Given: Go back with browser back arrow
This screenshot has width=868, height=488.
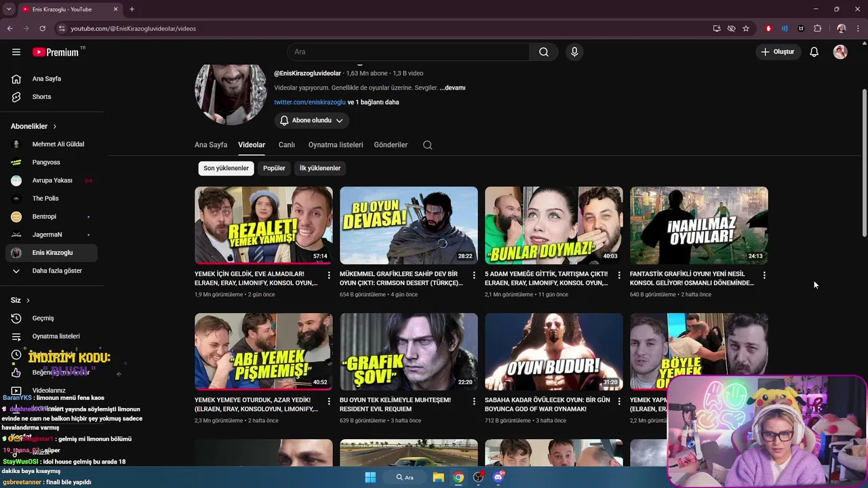Looking at the screenshot, I should tap(9, 28).
